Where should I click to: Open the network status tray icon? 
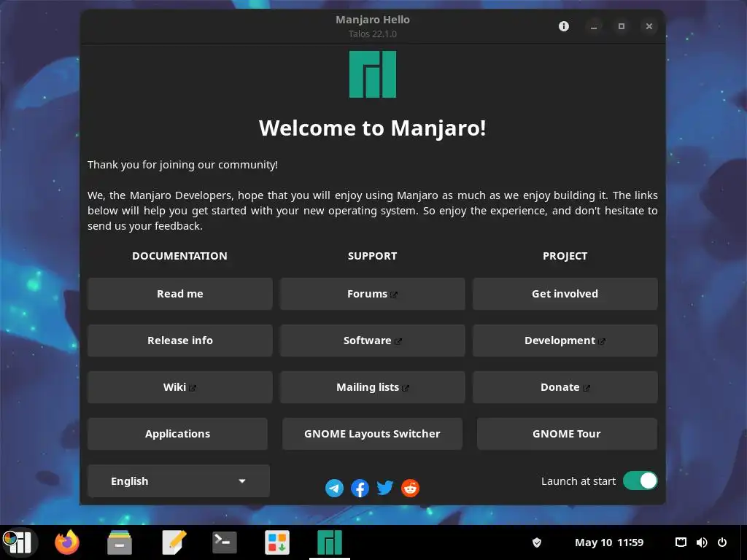coord(681,542)
